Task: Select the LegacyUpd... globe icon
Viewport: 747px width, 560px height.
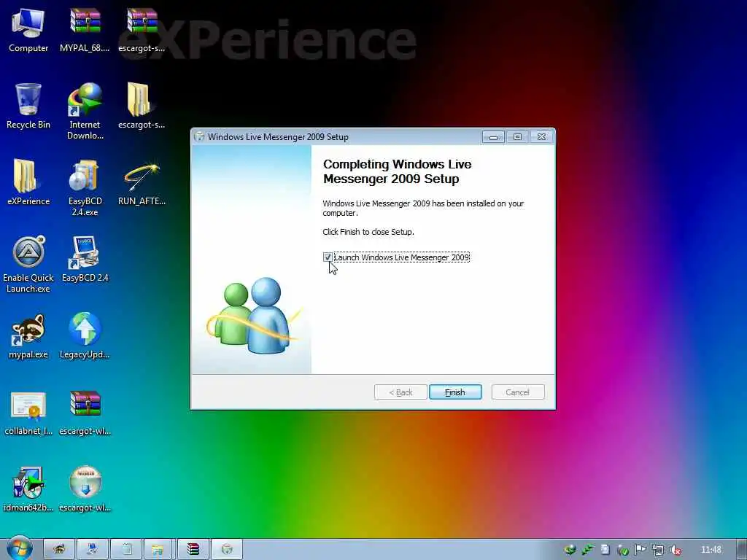Action: coord(85,335)
